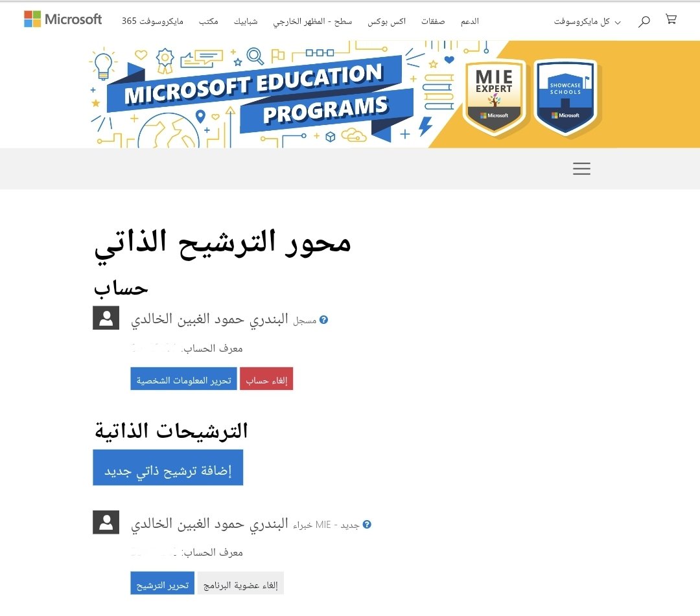700x616 pixels.
Task: Click help icon next to خبراء MIE - جديد
Action: tap(367, 525)
